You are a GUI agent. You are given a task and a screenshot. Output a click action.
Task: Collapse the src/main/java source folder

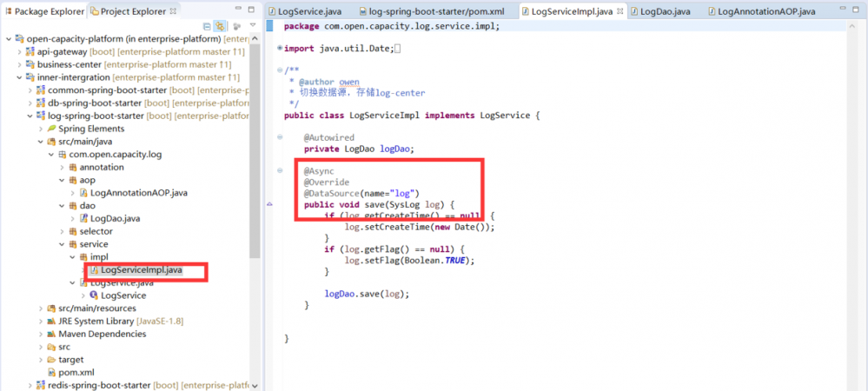(x=41, y=142)
